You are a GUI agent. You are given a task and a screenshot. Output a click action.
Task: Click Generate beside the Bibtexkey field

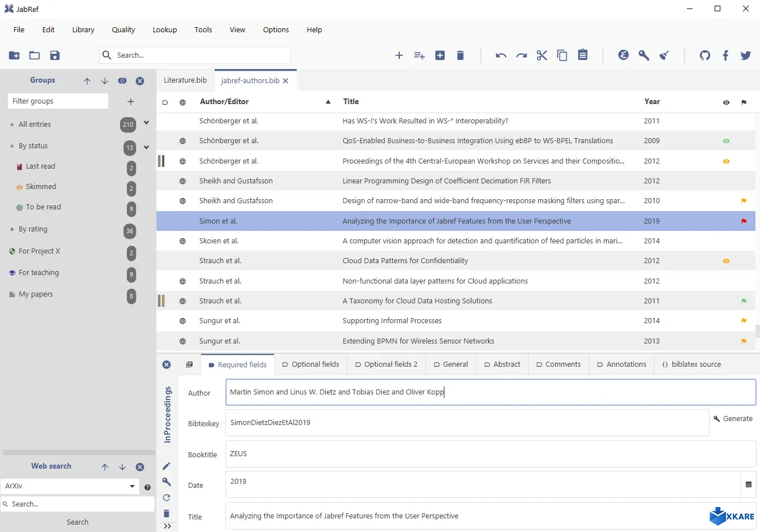(733, 419)
